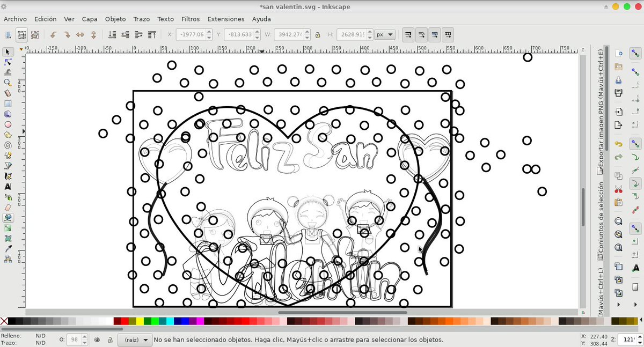
Task: Open the Extensiones menu
Action: (x=226, y=19)
